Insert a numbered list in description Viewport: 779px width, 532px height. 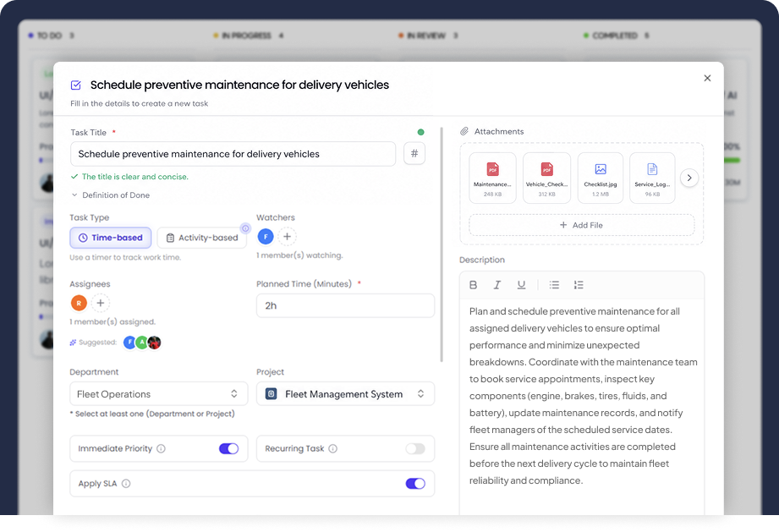(579, 285)
